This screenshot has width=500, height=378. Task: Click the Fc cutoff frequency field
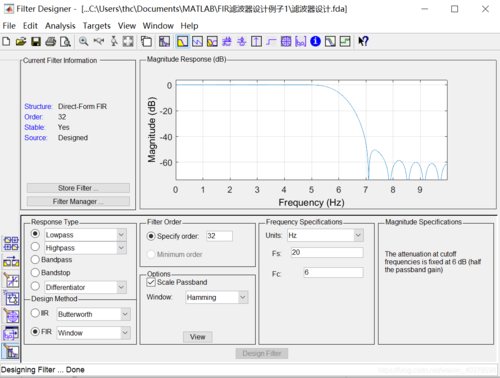pyautogui.click(x=333, y=272)
